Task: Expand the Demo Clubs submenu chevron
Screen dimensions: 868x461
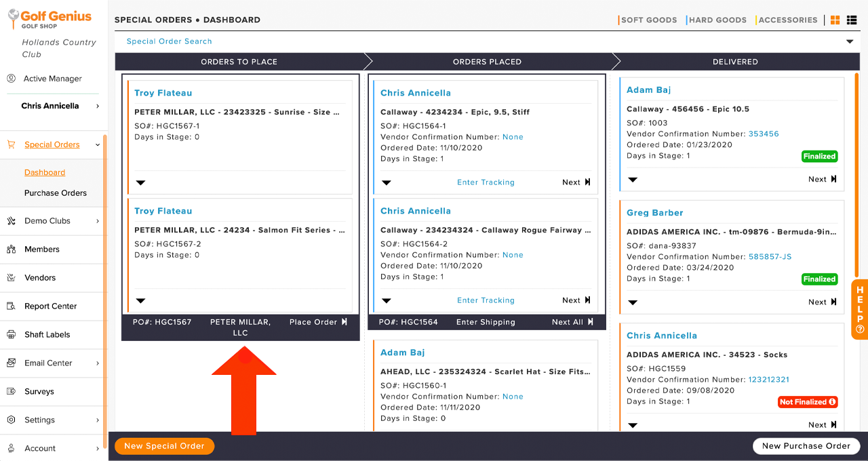Action: (98, 220)
